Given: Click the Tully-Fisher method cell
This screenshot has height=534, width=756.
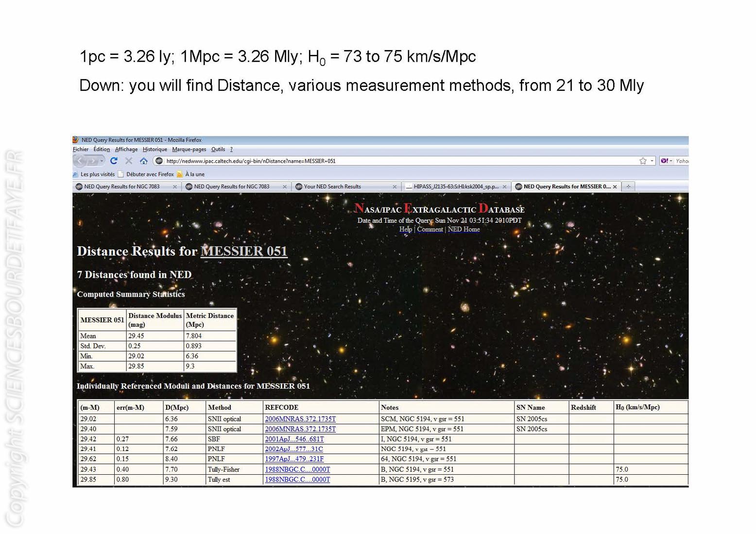Looking at the screenshot, I should click(x=234, y=469).
